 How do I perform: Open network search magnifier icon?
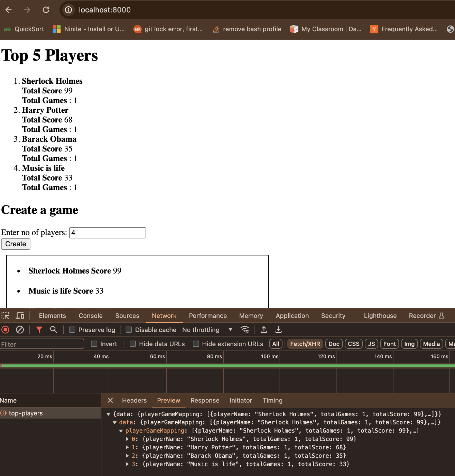coord(54,330)
